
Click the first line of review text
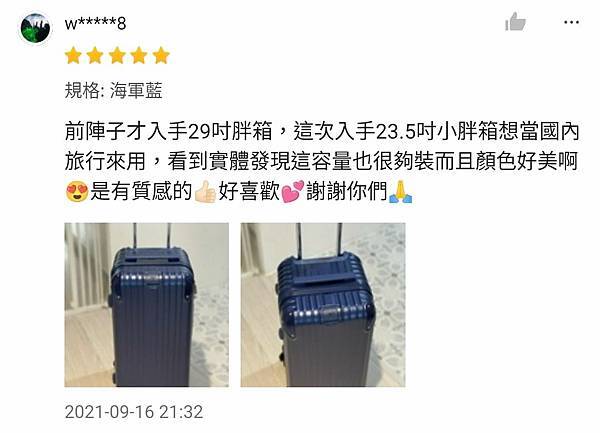[322, 131]
